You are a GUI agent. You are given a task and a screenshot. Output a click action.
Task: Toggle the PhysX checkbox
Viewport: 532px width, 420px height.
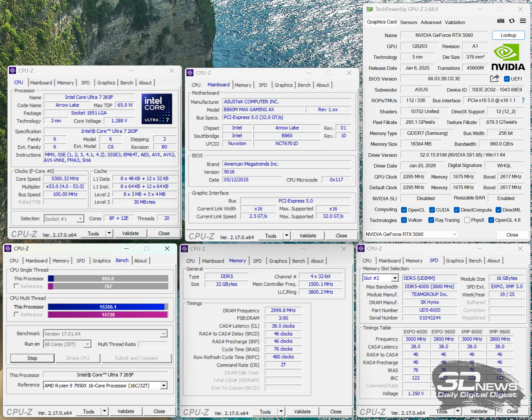click(x=467, y=220)
